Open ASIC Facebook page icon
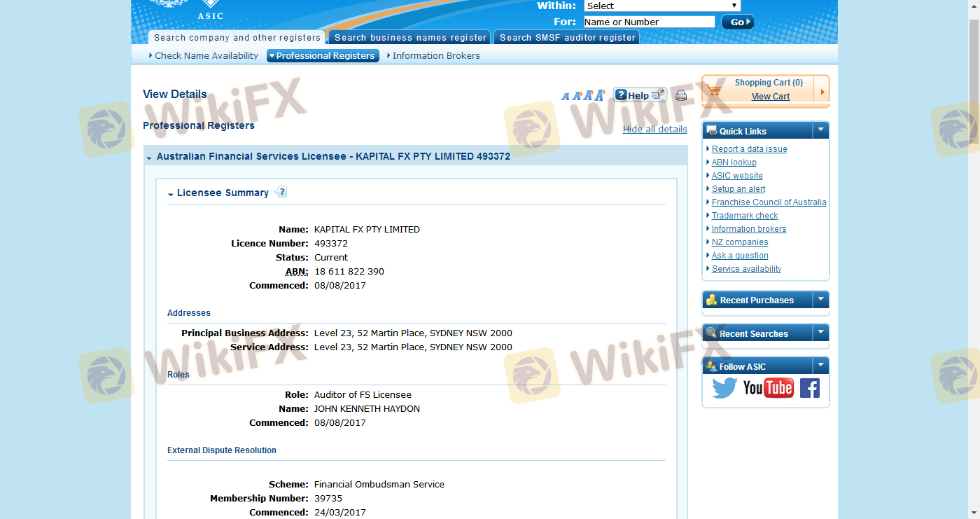Viewport: 980px width, 519px height. [809, 388]
